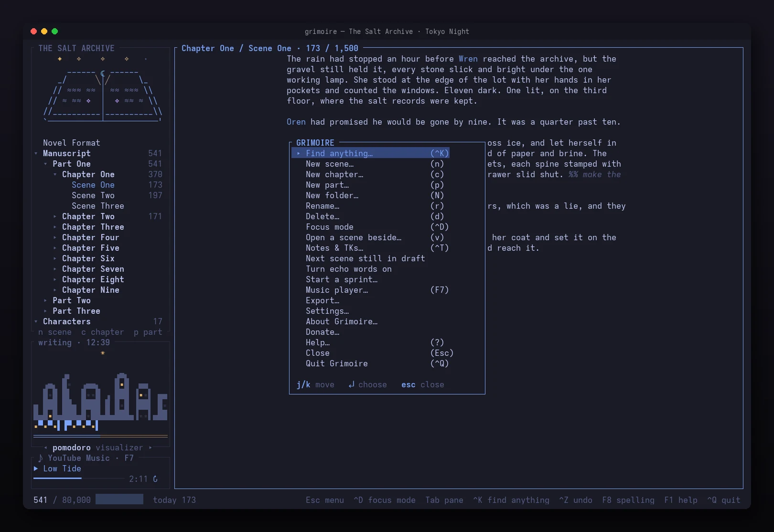Image resolution: width=774 pixels, height=532 pixels.
Task: Click the character name Wren in text
Action: pyautogui.click(x=468, y=59)
